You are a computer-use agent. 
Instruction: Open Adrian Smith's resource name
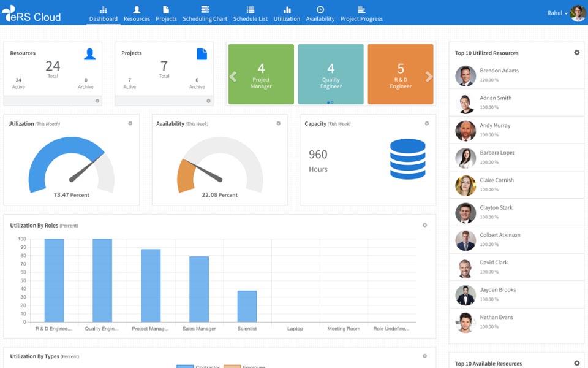click(x=496, y=98)
